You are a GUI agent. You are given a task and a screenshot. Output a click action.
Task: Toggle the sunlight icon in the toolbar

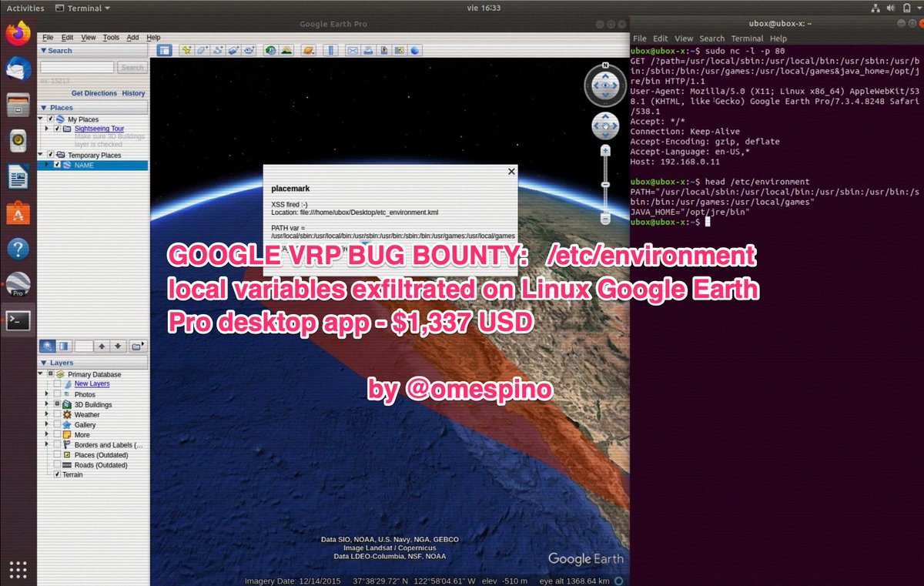point(286,51)
